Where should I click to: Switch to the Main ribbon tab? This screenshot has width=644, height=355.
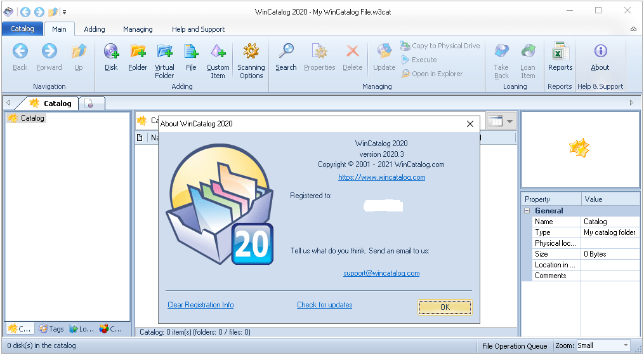59,29
